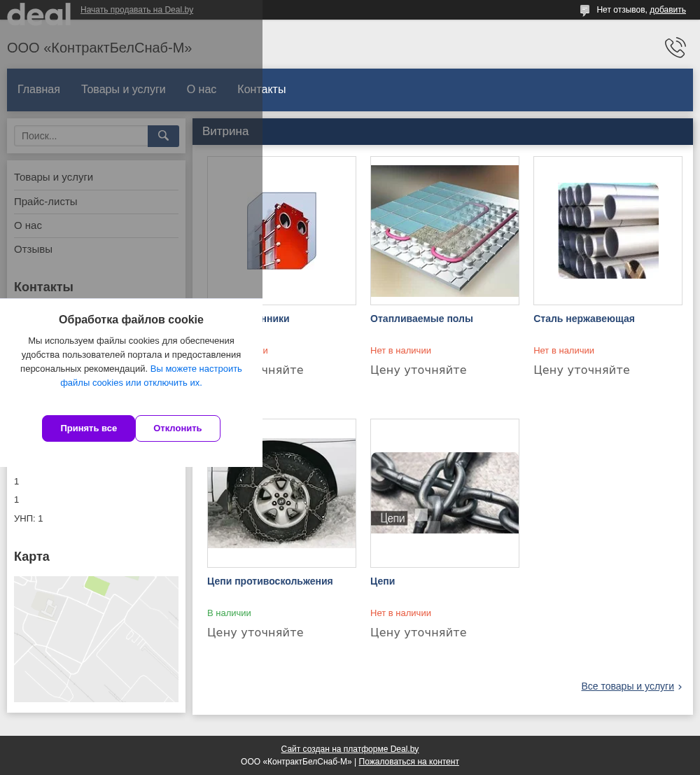Click the search input field

click(80, 136)
